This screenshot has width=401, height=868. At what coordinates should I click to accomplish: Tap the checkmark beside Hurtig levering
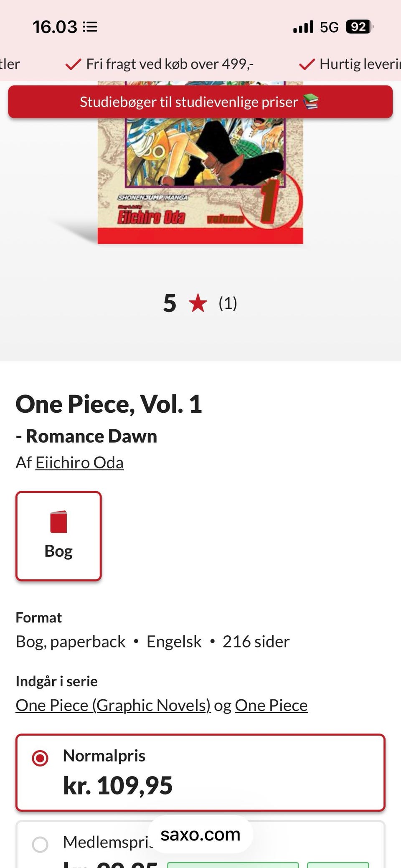(307, 64)
